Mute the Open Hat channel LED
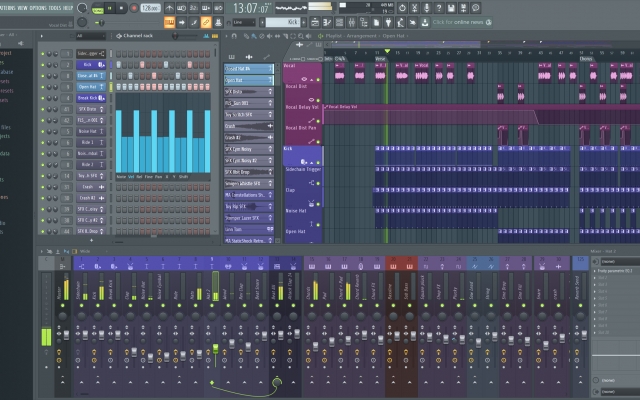The height and width of the screenshot is (400, 640). [x=42, y=87]
